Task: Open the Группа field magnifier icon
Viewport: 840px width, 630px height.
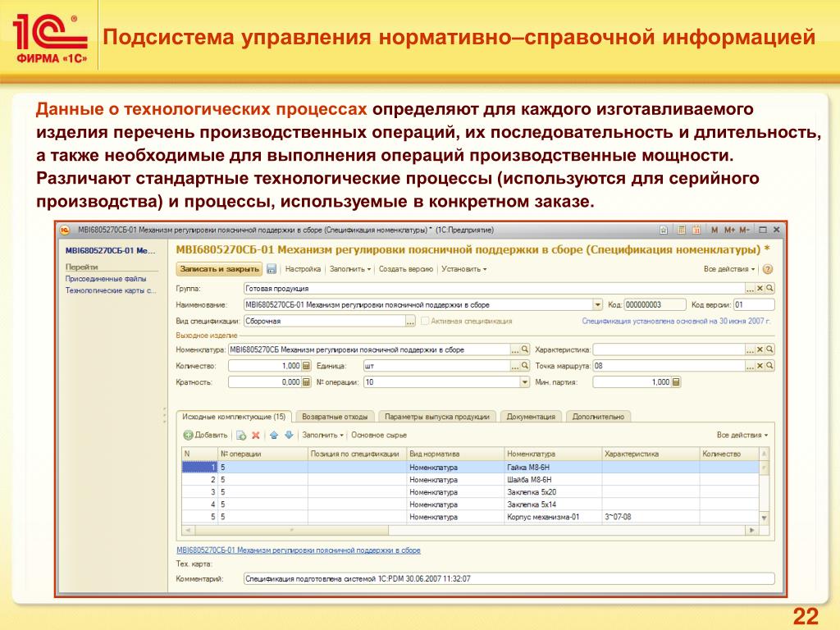Action: (x=769, y=288)
